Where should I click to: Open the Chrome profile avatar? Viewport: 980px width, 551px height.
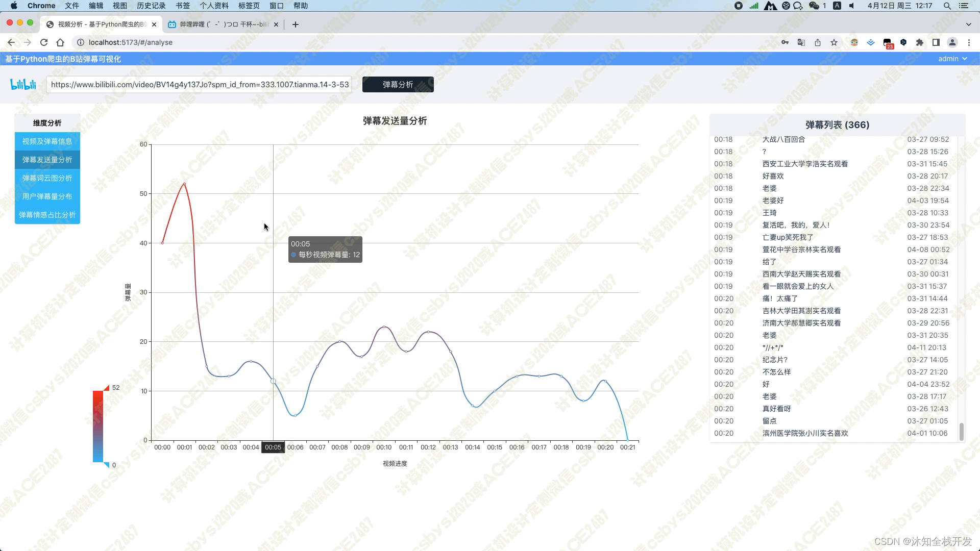[x=952, y=42]
